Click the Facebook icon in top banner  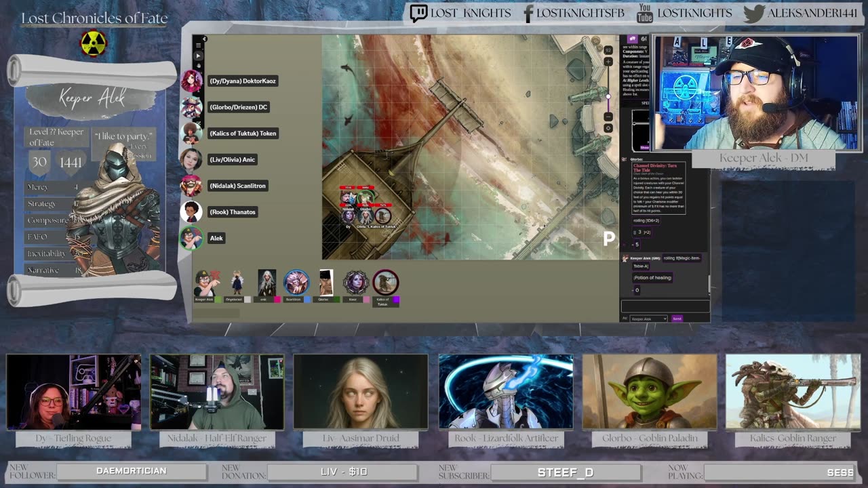[x=529, y=13]
